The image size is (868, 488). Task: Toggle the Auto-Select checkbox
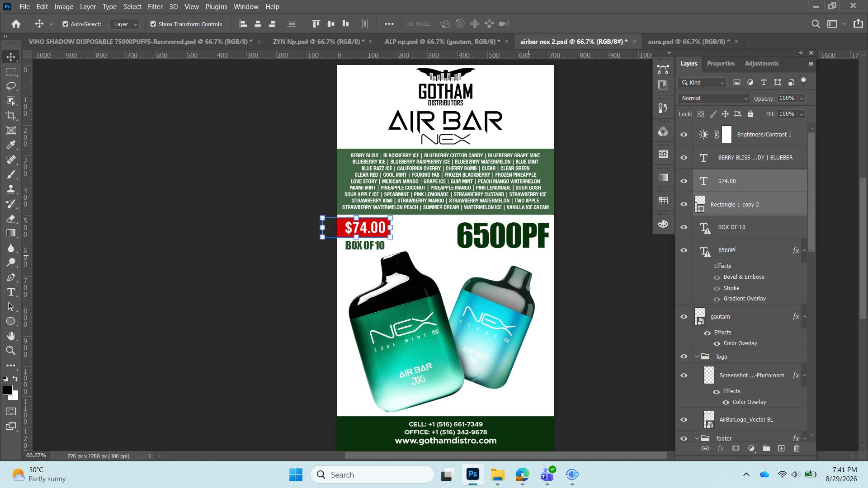click(x=66, y=24)
